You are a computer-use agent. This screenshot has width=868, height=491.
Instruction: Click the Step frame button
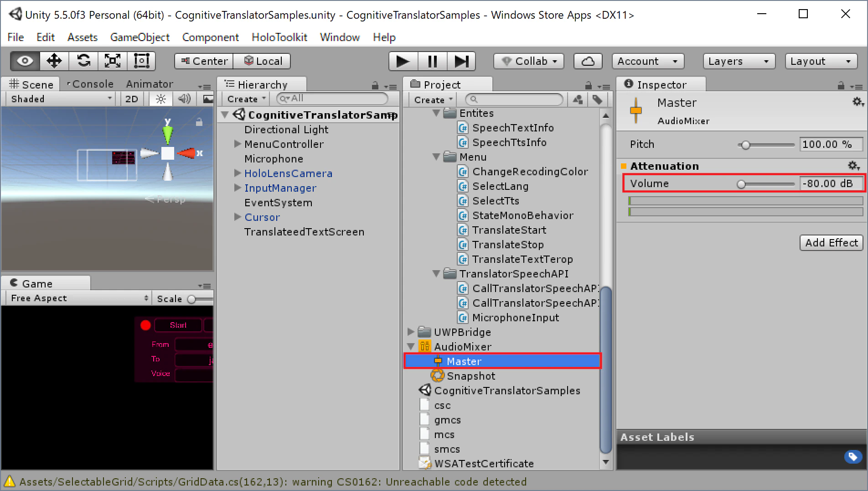[461, 61]
